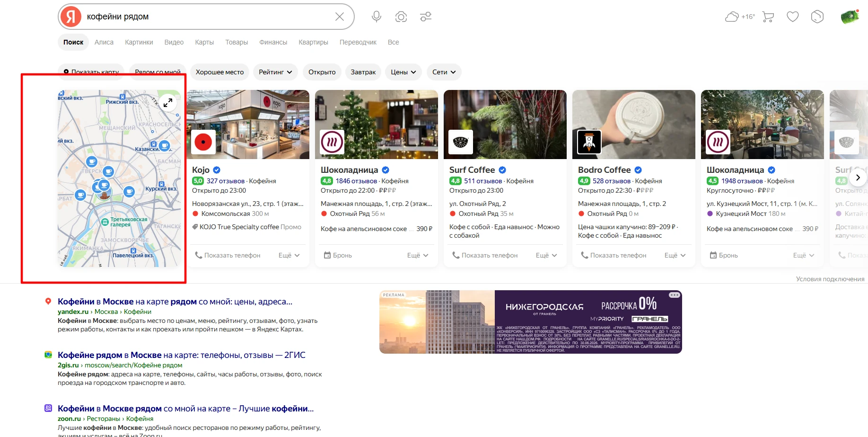Viewport: 868px width, 437px height.
Task: Open the Квартиры tab
Action: 313,42
